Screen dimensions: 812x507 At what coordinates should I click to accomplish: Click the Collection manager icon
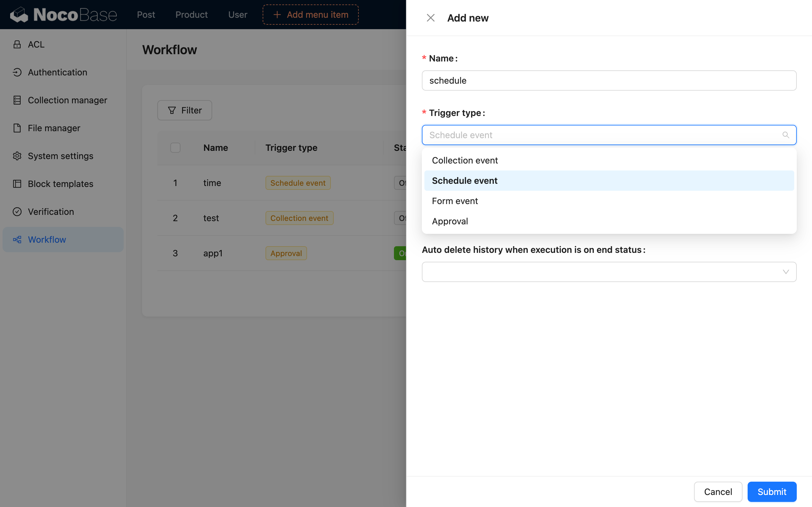pyautogui.click(x=17, y=100)
